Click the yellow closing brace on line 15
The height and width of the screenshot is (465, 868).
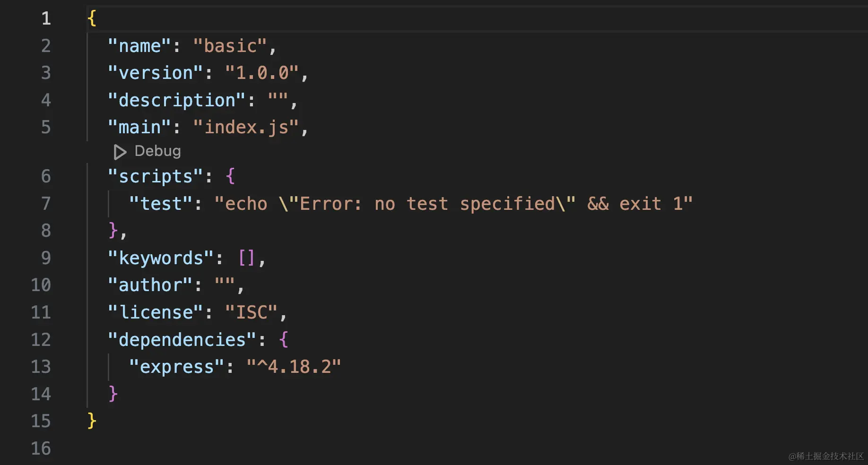click(92, 421)
